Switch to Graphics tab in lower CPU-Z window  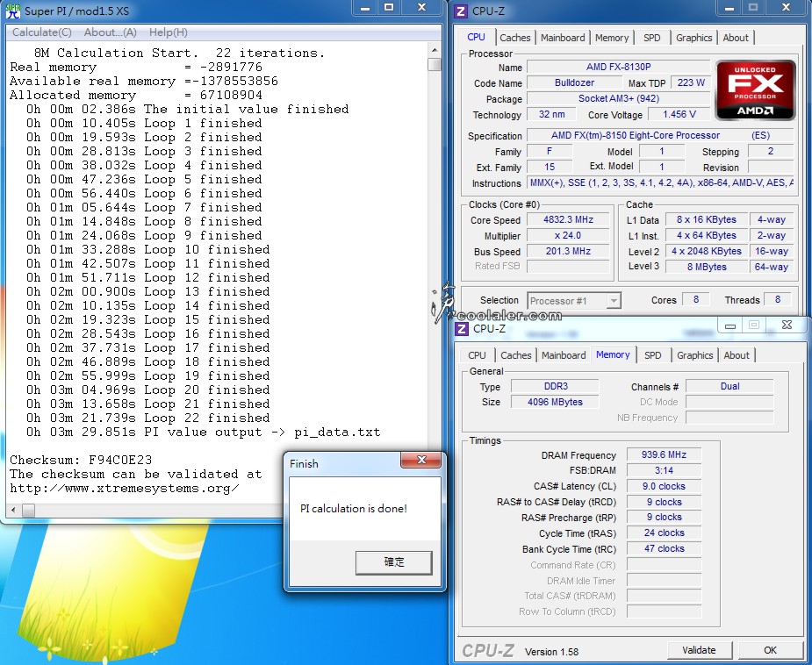695,355
